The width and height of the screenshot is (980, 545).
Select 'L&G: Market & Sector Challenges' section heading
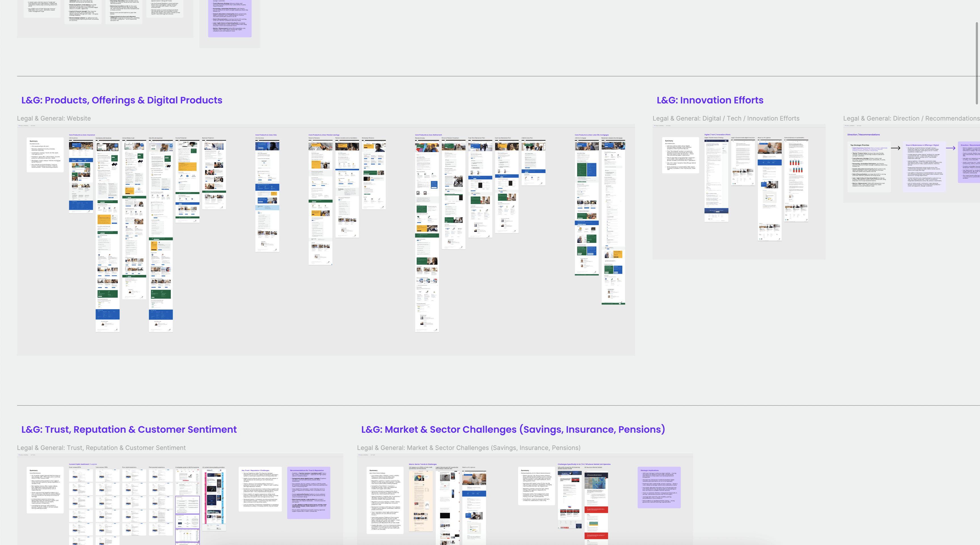513,429
